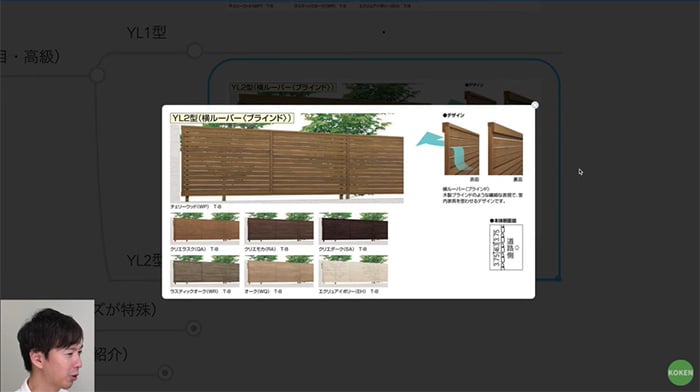Click the blue airflow arrow icon
Viewport: 700px width, 392px height.
[x=429, y=140]
